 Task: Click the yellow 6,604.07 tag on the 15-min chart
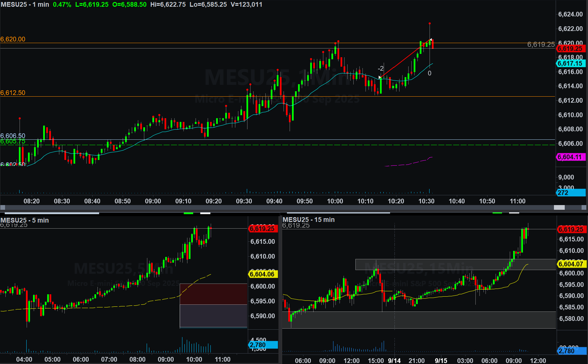[571, 264]
